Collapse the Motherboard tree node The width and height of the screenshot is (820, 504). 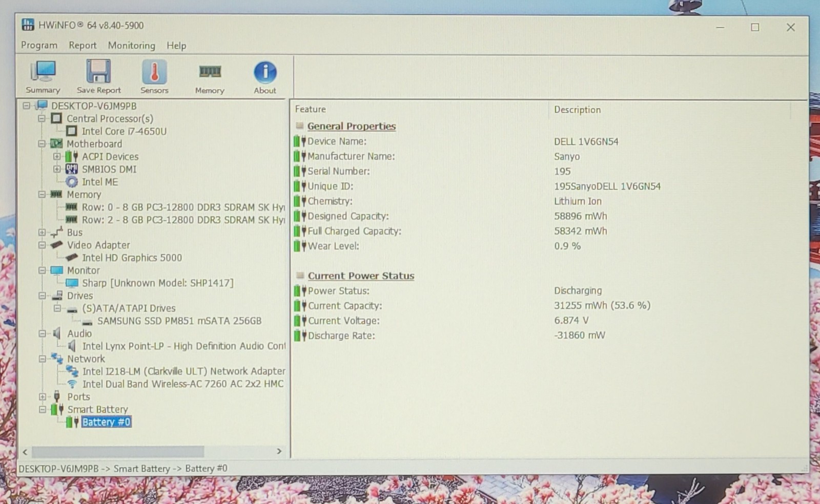(42, 144)
